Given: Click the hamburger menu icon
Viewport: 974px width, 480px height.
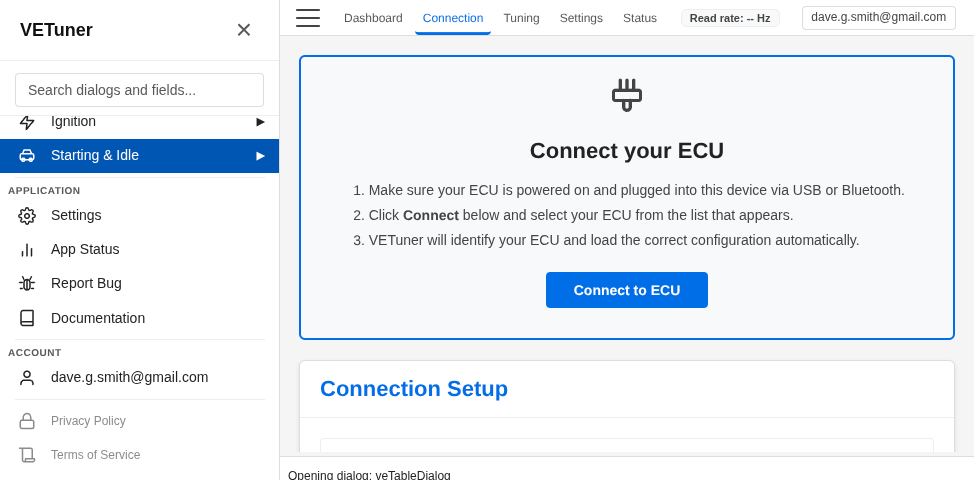Looking at the screenshot, I should click(308, 18).
